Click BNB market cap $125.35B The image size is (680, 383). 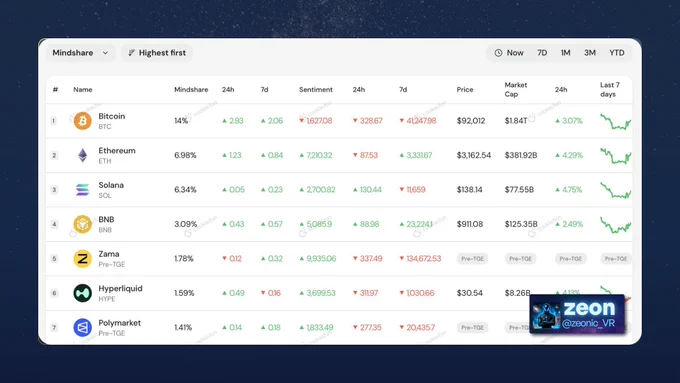pos(521,224)
